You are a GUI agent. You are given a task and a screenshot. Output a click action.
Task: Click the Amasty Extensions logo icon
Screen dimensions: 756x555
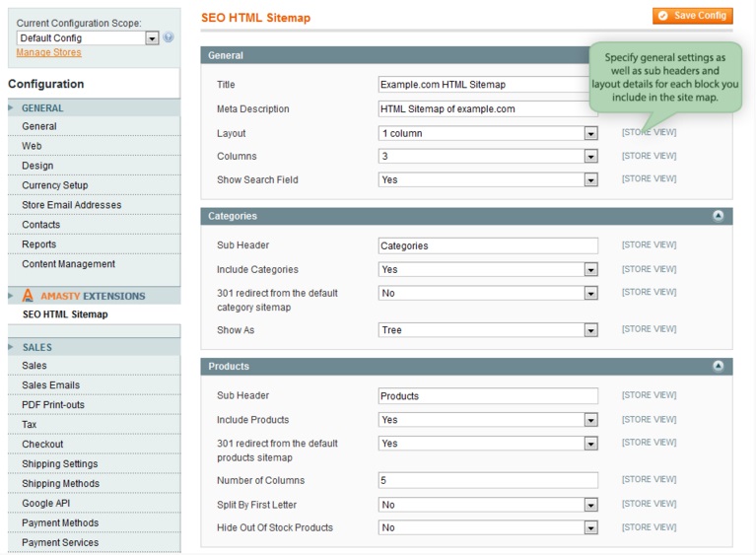coord(28,296)
